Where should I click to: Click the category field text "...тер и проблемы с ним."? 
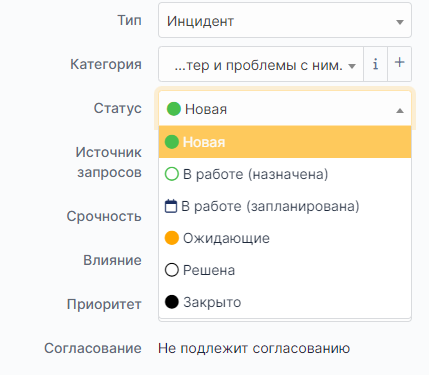(258, 65)
